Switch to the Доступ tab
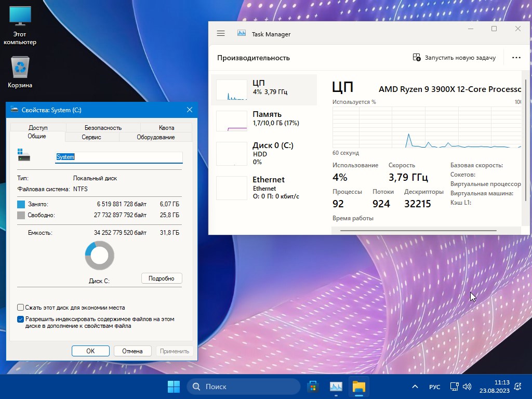Image resolution: width=532 pixels, height=399 pixels. click(38, 128)
